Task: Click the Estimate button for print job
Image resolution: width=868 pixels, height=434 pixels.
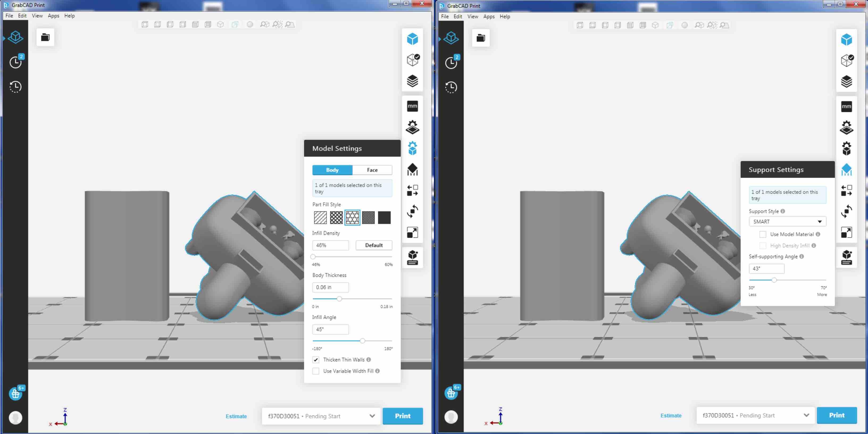Action: tap(236, 416)
